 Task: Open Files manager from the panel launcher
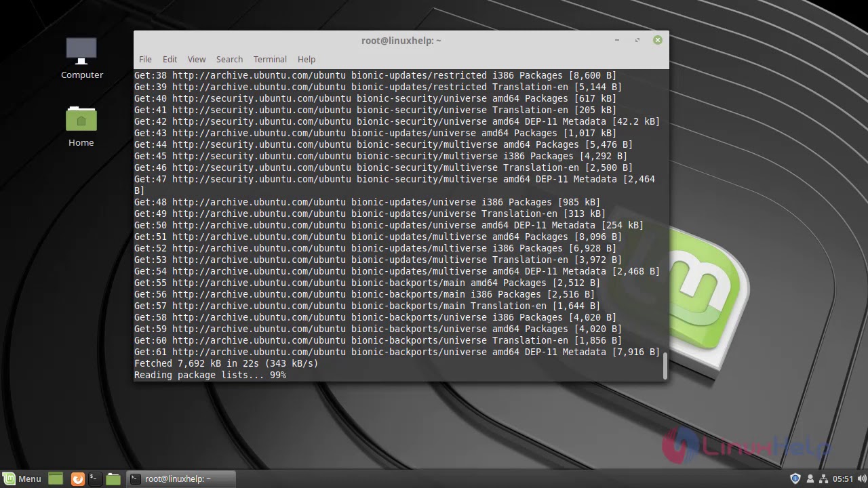[x=113, y=479]
